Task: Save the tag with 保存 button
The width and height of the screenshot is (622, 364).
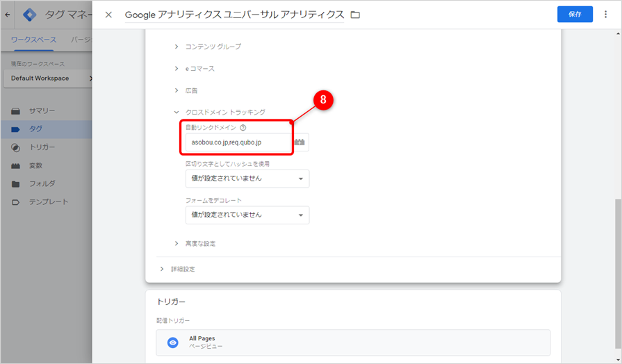Action: (575, 15)
